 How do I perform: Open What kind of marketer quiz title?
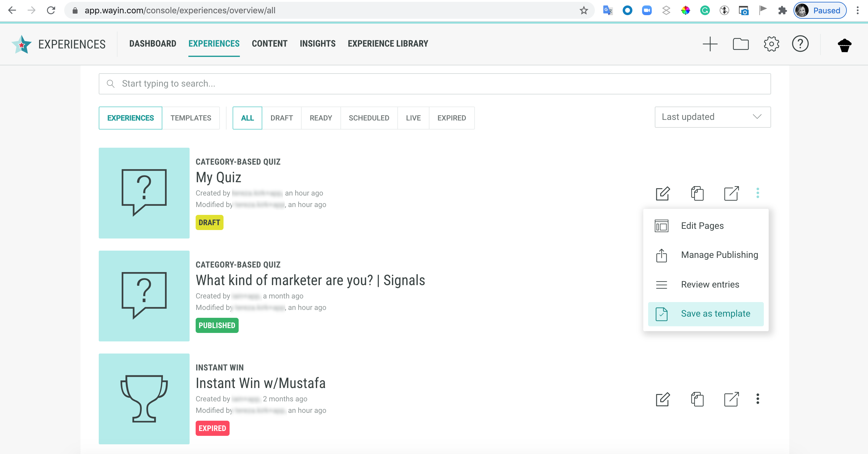(x=310, y=280)
